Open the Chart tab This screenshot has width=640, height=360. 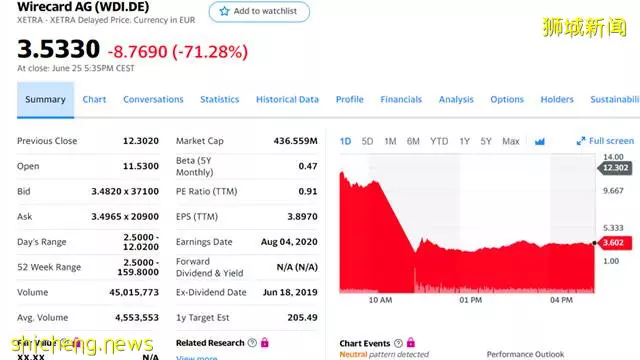[x=94, y=100]
